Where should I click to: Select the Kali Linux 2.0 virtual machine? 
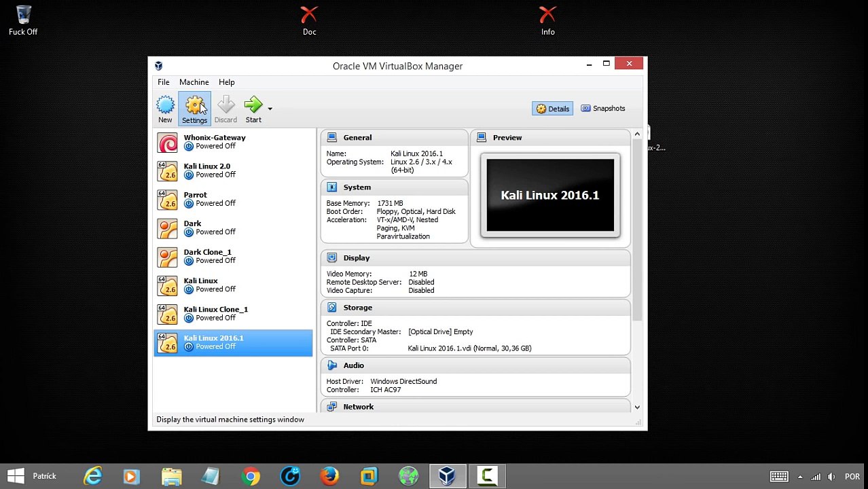[x=233, y=170]
